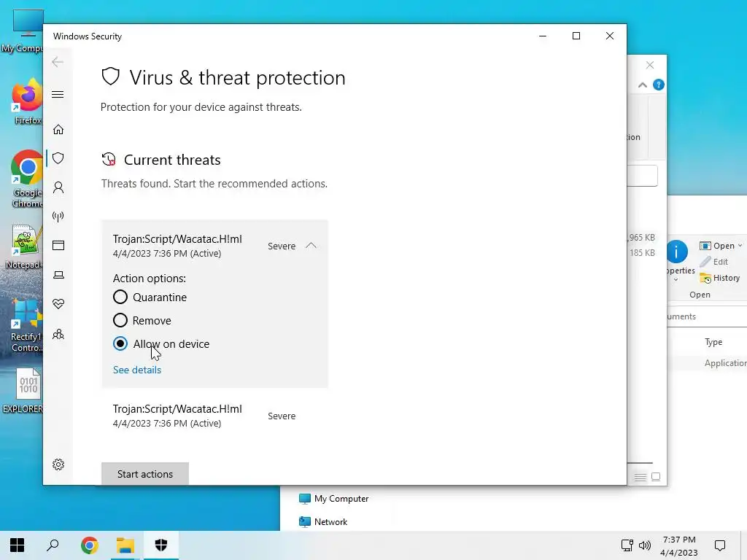Click the Type column header in Explorer
The image size is (747, 560).
(713, 342)
